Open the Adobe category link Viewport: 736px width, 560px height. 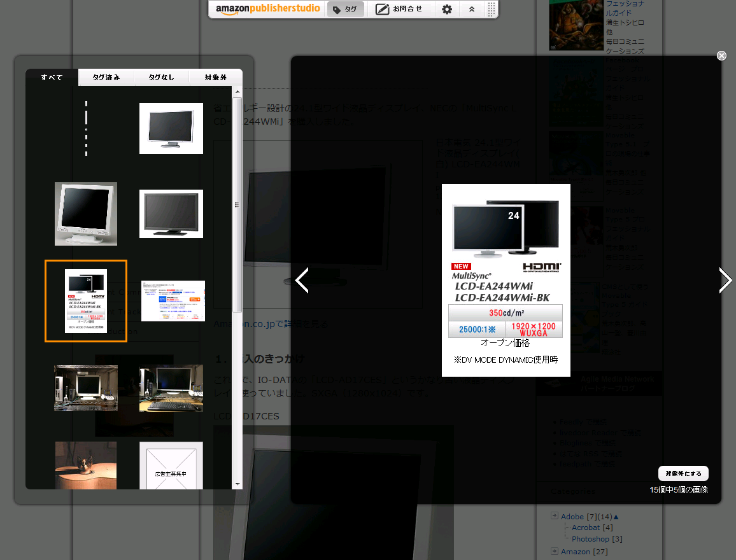572,516
